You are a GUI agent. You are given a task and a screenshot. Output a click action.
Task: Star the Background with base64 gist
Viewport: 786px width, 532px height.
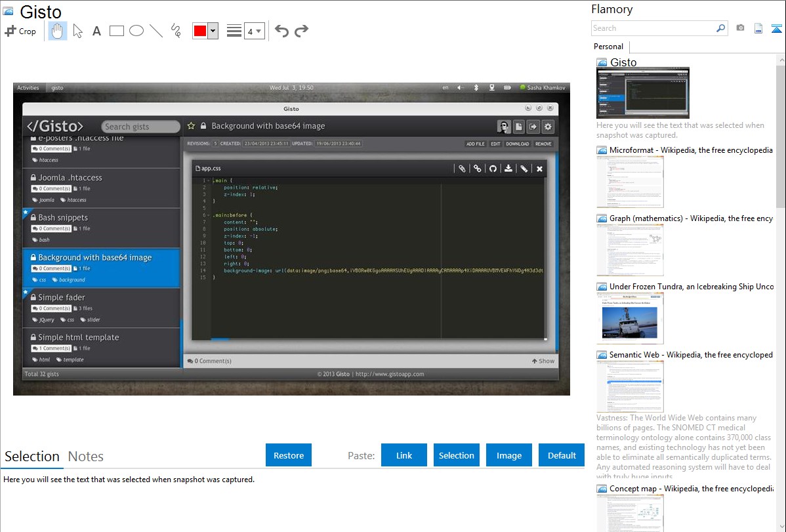point(191,126)
